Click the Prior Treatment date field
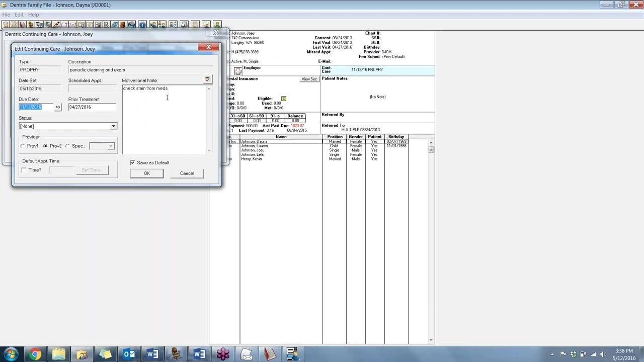 pyautogui.click(x=92, y=107)
